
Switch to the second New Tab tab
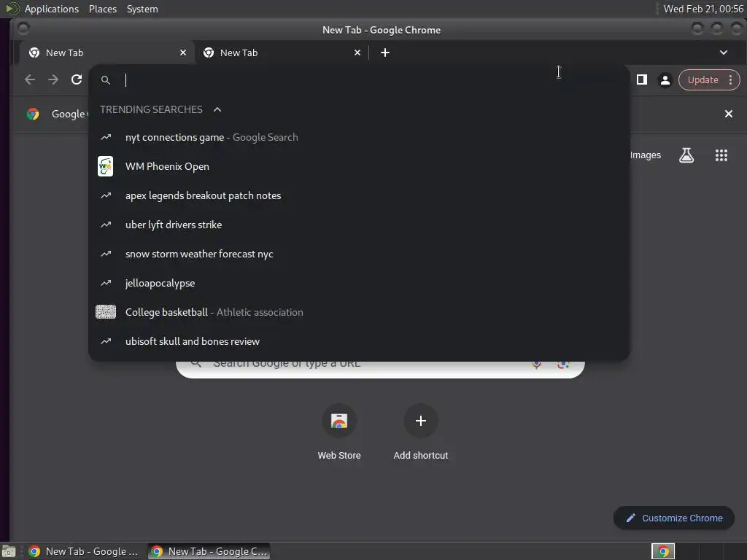point(281,52)
